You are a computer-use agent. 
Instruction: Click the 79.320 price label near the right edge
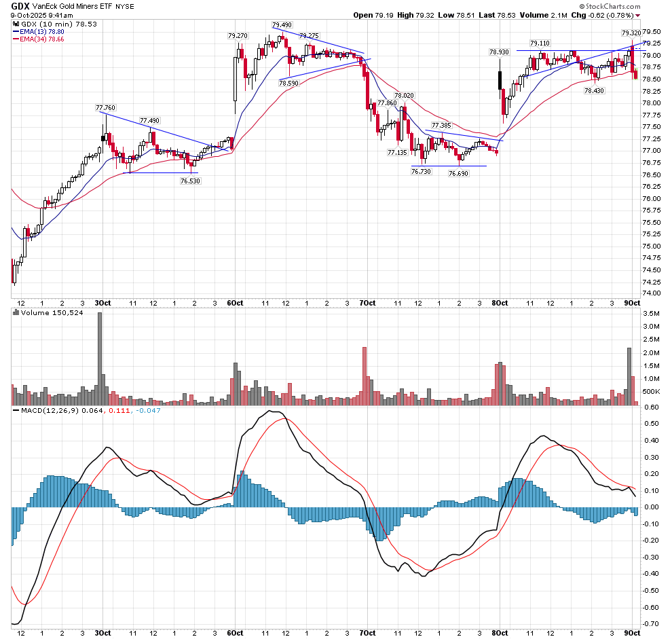pos(631,32)
